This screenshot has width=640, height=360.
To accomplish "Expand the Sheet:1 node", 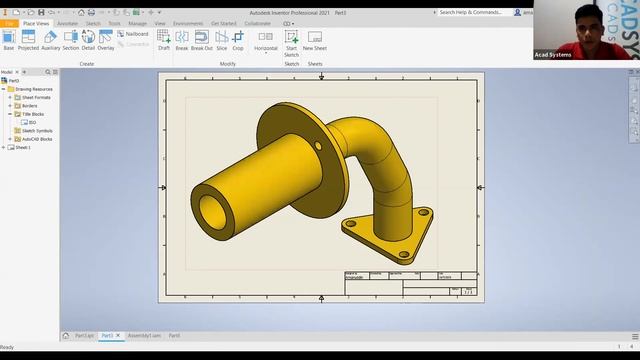I will point(4,147).
